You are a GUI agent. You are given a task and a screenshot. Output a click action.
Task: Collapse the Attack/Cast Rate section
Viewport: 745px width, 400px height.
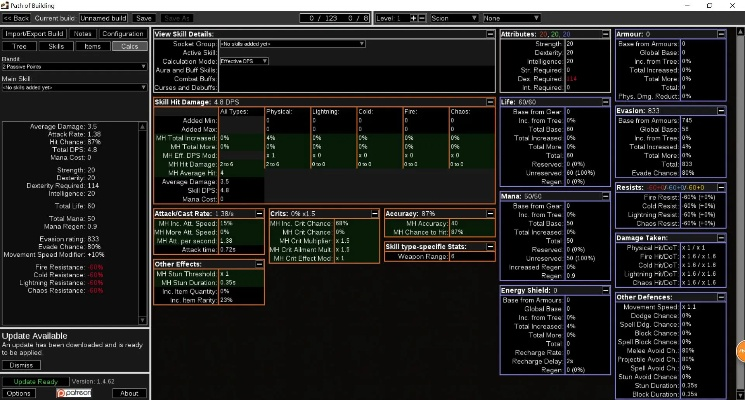pos(260,213)
